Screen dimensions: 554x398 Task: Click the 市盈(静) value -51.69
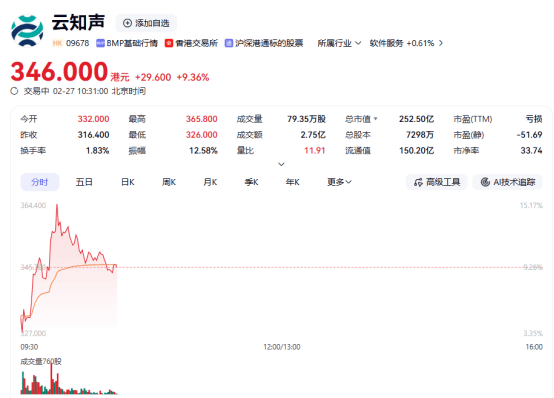(x=529, y=135)
